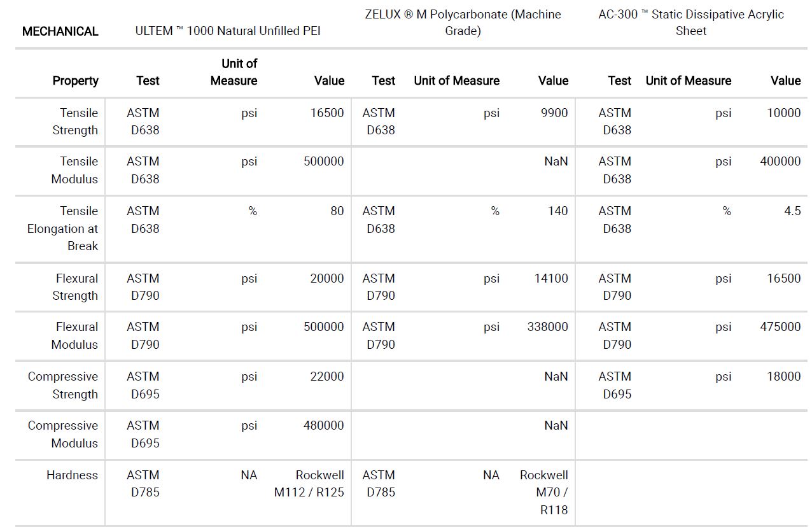Select the Flexural Strength row label
Screen dimensions: 812x527
click(75, 287)
